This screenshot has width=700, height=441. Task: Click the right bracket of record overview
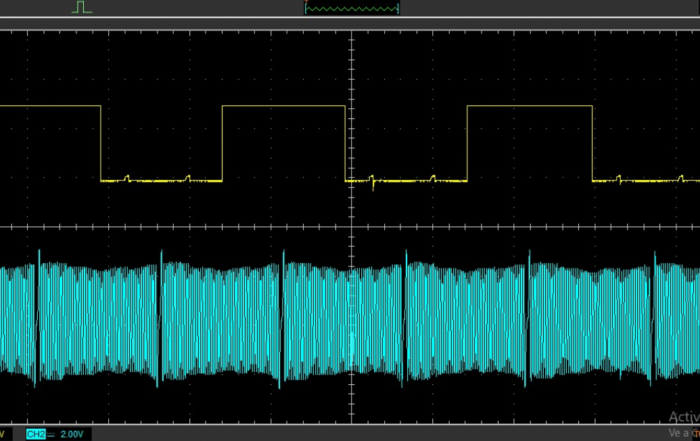[x=398, y=8]
